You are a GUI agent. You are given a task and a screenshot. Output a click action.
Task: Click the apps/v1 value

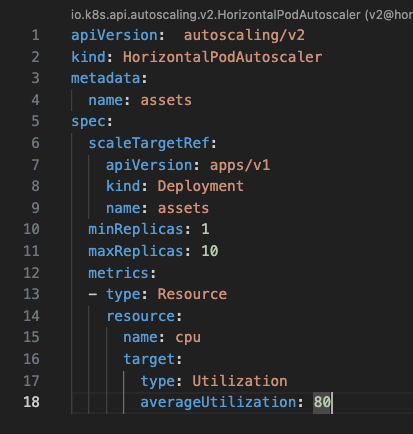pos(240,165)
